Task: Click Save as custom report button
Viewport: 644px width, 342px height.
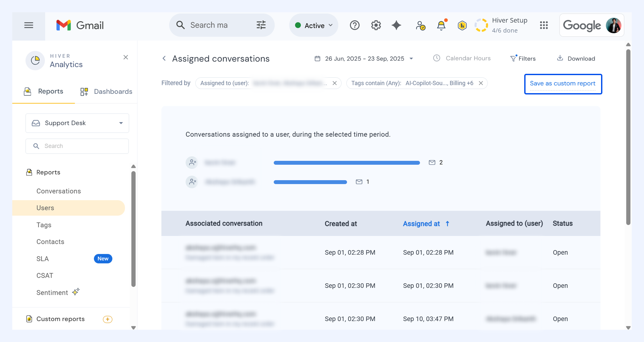Action: click(x=563, y=84)
